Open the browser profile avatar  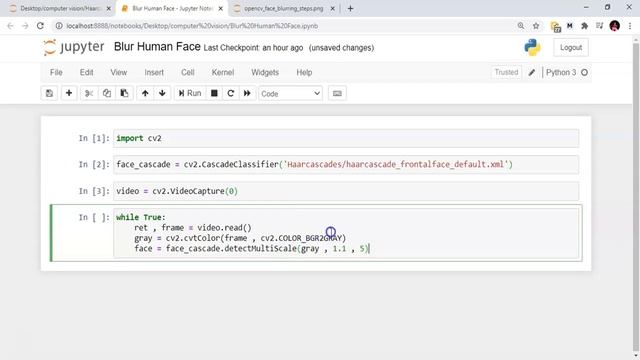pyautogui.click(x=615, y=26)
